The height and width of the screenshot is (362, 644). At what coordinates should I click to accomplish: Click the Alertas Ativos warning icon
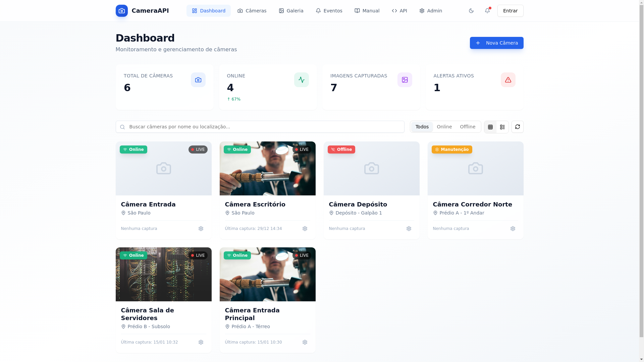tap(508, 80)
